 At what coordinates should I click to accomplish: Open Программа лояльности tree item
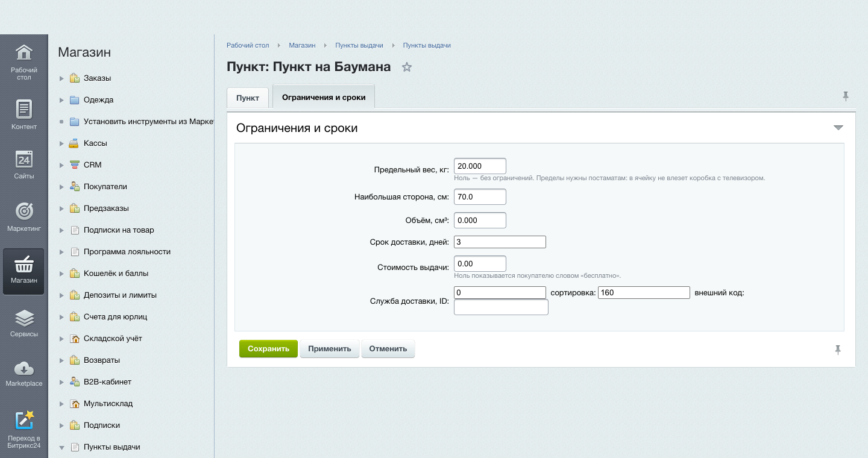[x=127, y=252]
